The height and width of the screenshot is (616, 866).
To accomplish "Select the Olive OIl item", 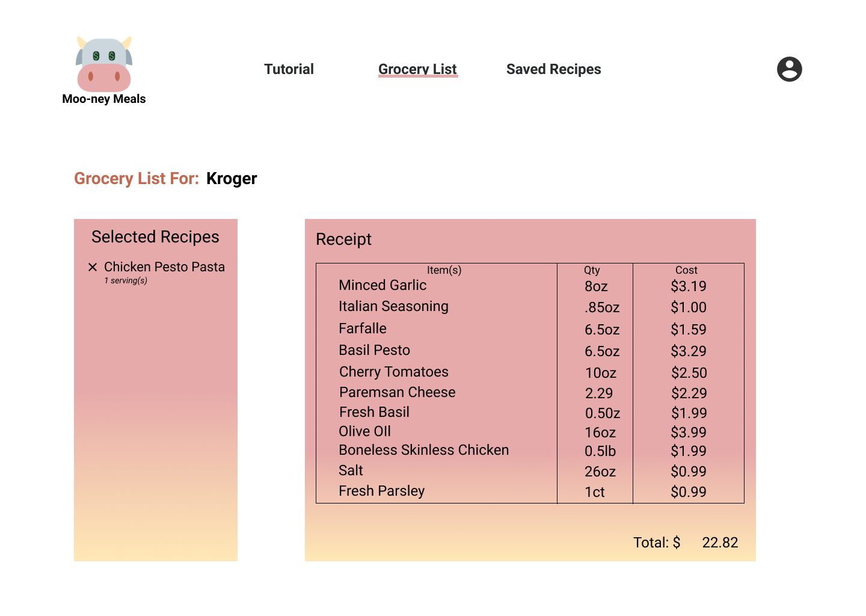I will [x=364, y=431].
